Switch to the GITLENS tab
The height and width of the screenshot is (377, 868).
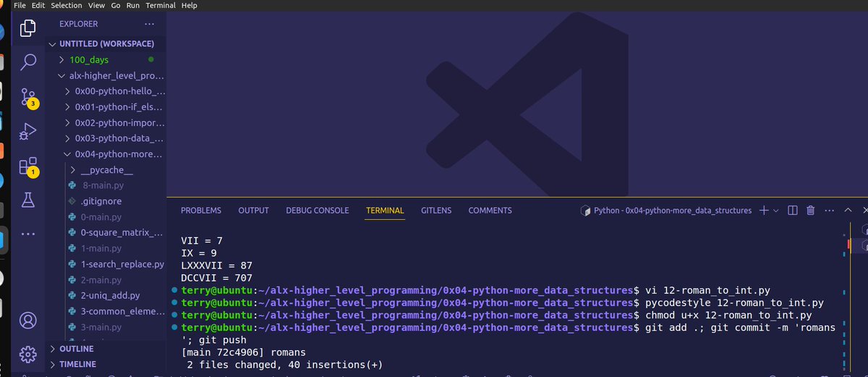pyautogui.click(x=436, y=211)
